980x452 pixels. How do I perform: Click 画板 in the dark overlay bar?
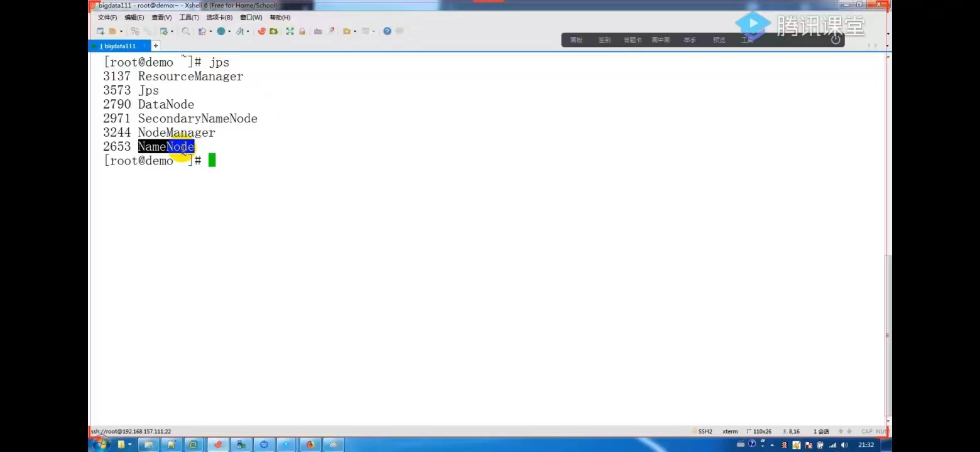coord(577,40)
